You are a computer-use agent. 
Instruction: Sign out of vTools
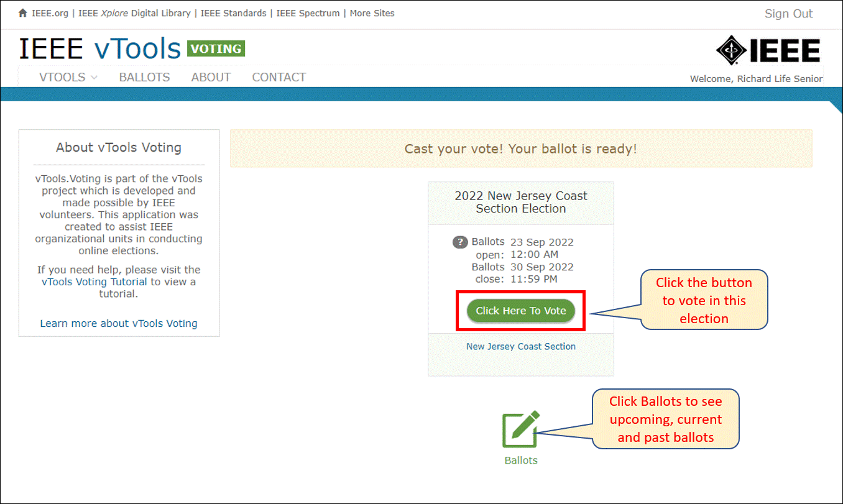pos(788,14)
